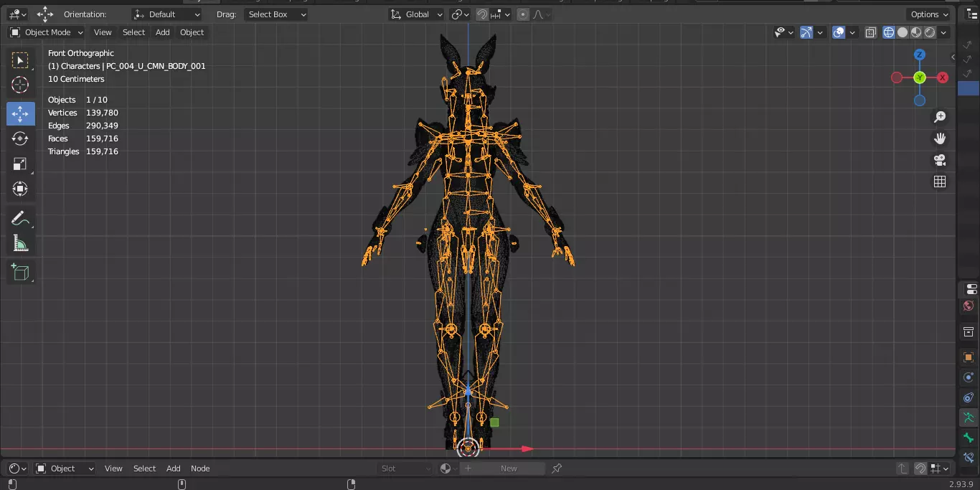Open the World properties tab icon

coord(969,306)
